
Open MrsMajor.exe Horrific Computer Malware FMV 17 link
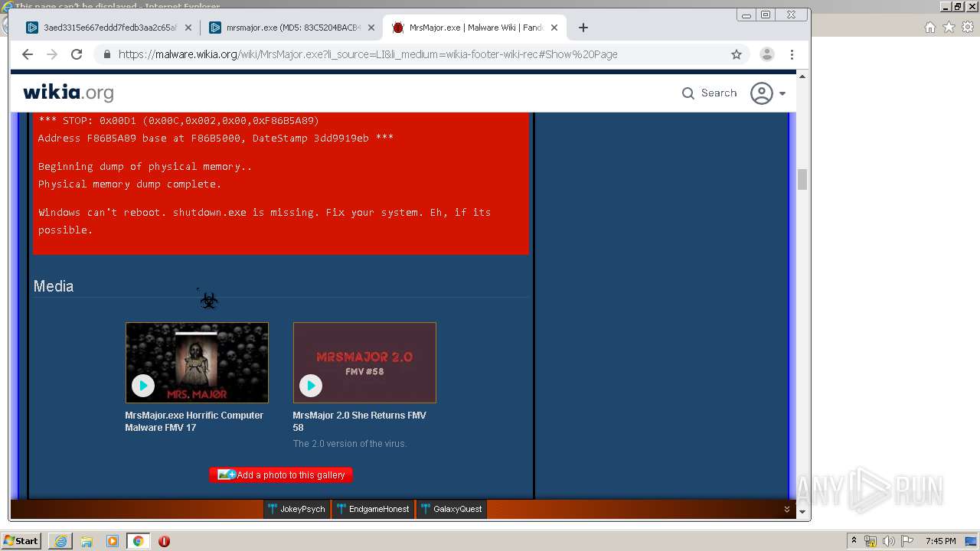194,422
